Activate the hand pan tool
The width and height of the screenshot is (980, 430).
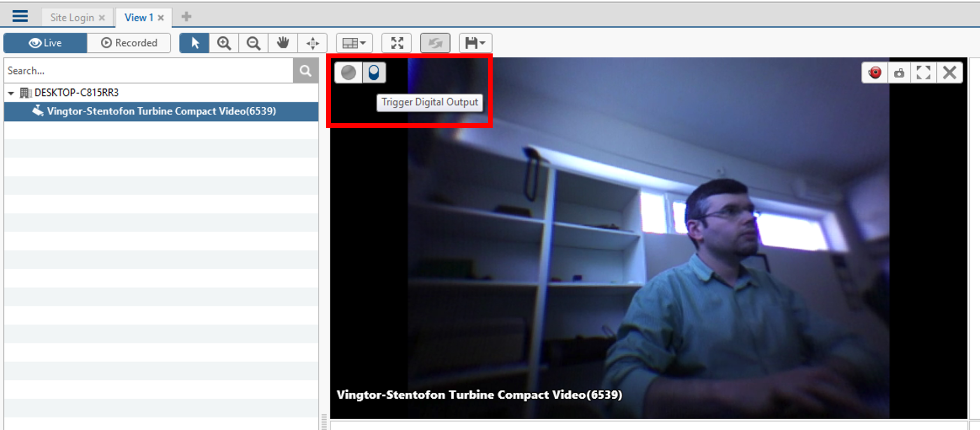283,43
